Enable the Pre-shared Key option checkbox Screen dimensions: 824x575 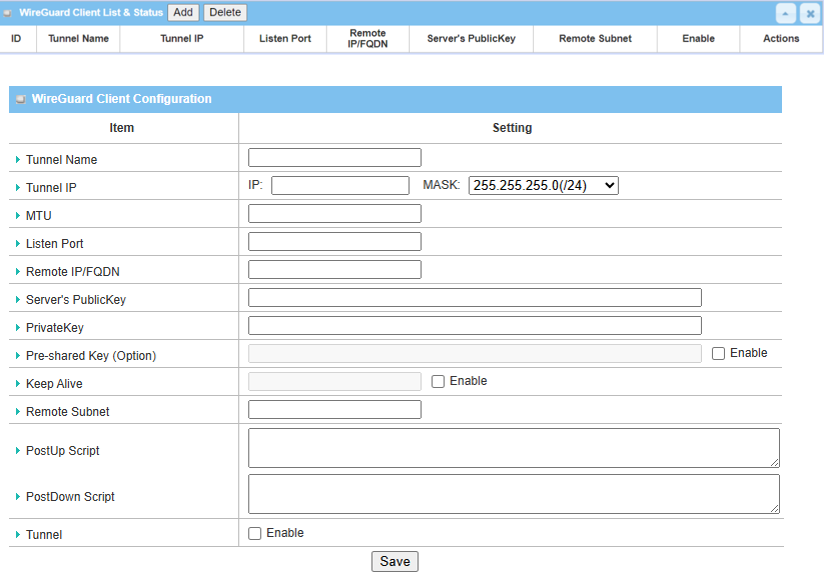click(x=718, y=354)
